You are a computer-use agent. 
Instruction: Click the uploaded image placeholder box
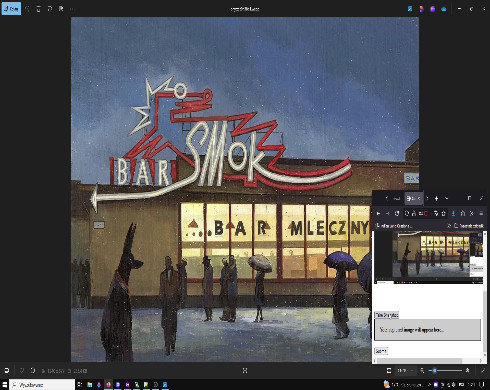coord(428,330)
